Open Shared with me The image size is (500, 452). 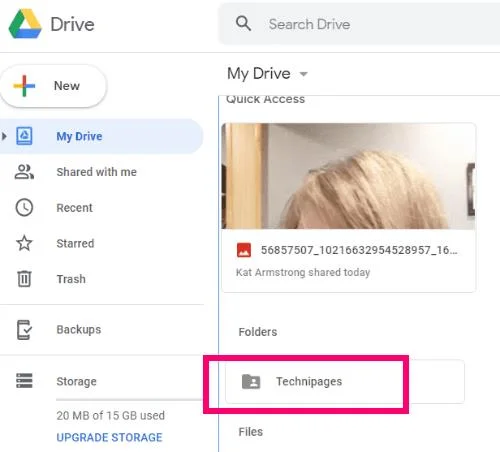[96, 172]
